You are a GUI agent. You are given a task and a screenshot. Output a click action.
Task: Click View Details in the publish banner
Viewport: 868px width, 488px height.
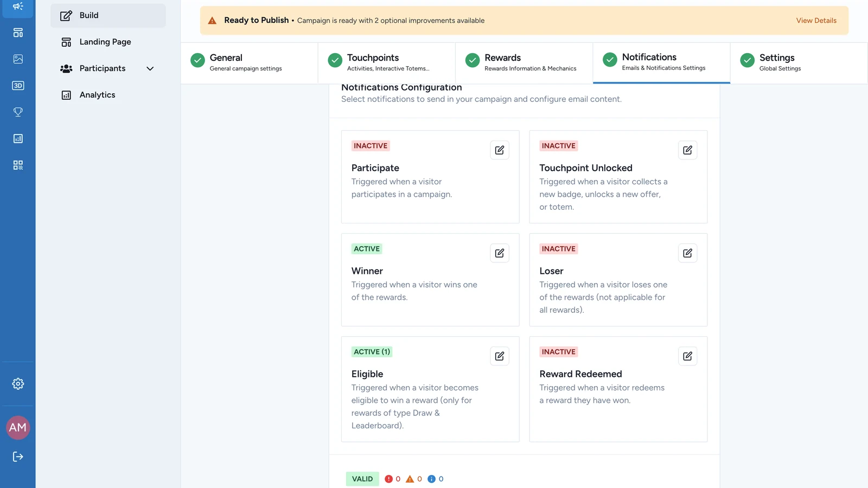[x=816, y=21]
